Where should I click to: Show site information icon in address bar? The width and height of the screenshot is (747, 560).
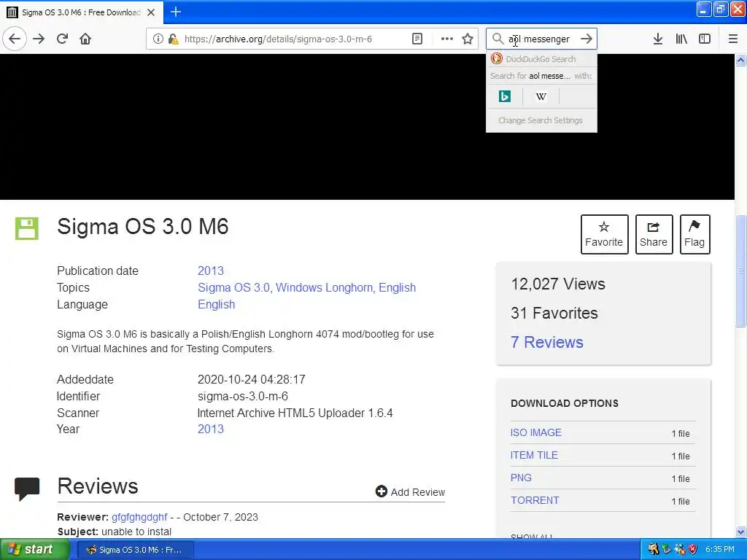click(158, 39)
